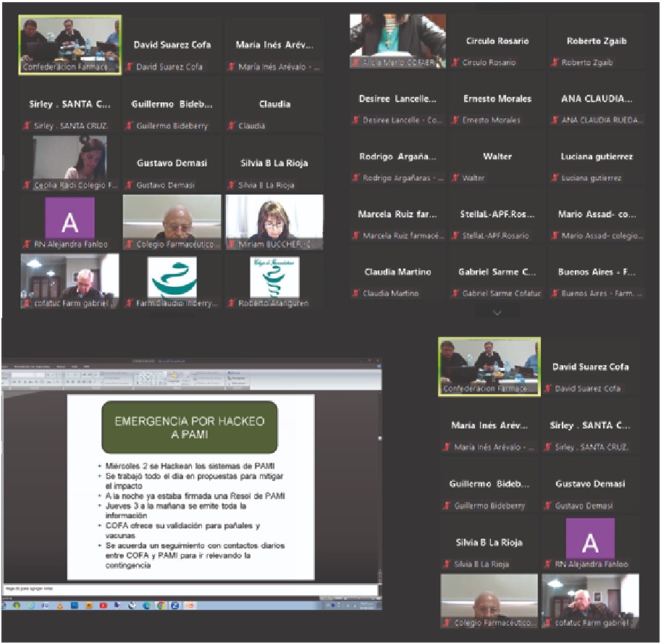Open Google Chrome icon in shared taskbar
Screen dimensions: 661x644
(x=161, y=606)
